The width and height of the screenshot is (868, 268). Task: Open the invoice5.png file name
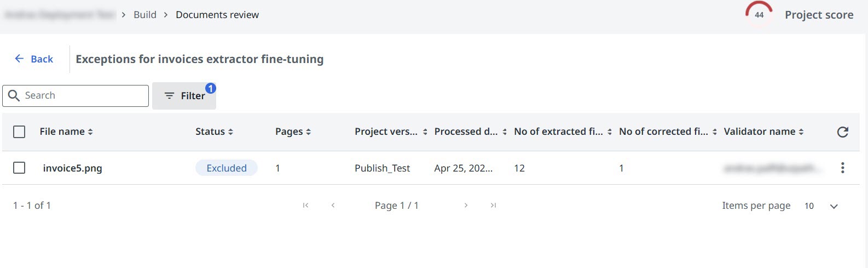[73, 168]
